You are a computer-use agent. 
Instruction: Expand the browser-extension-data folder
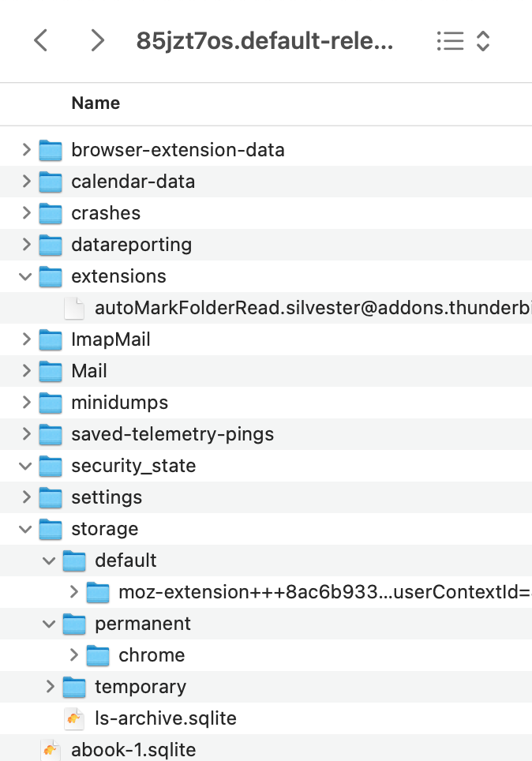pyautogui.click(x=26, y=150)
